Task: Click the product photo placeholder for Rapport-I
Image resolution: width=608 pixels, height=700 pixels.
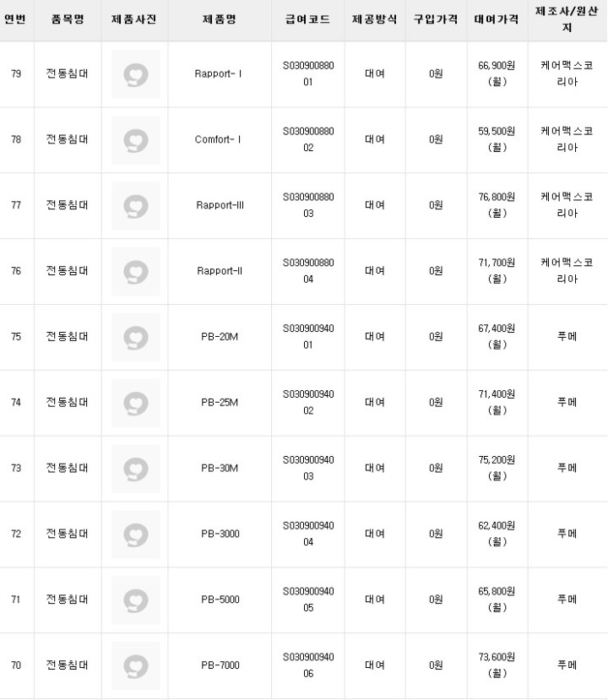Action: point(135,73)
